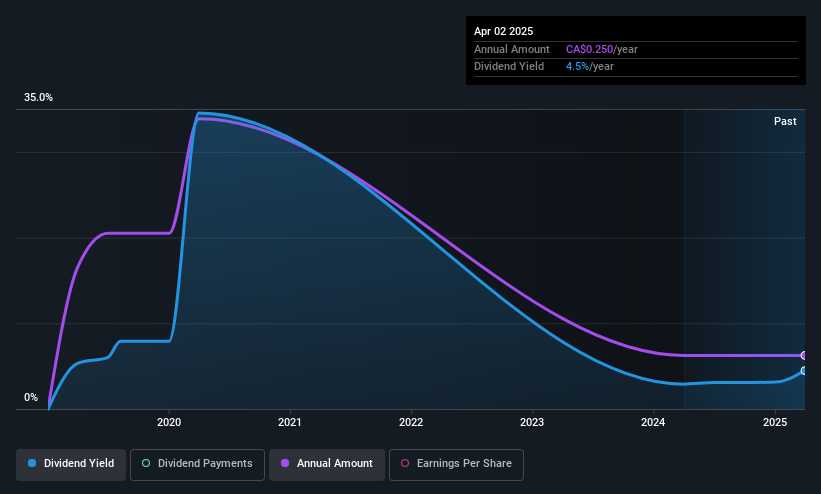Click the Past region label
The width and height of the screenshot is (821, 494).
[x=785, y=121]
